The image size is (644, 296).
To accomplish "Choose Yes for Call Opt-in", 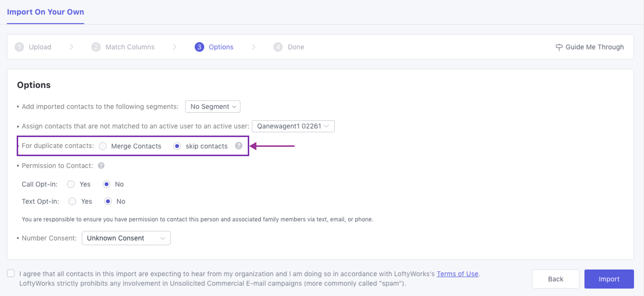I will coord(71,184).
